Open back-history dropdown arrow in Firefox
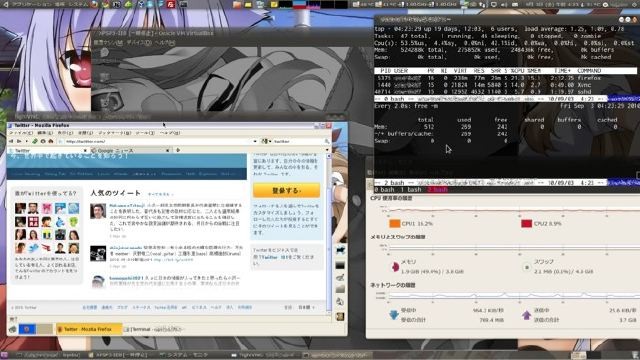The height and width of the screenshot is (360, 640). 27,141
